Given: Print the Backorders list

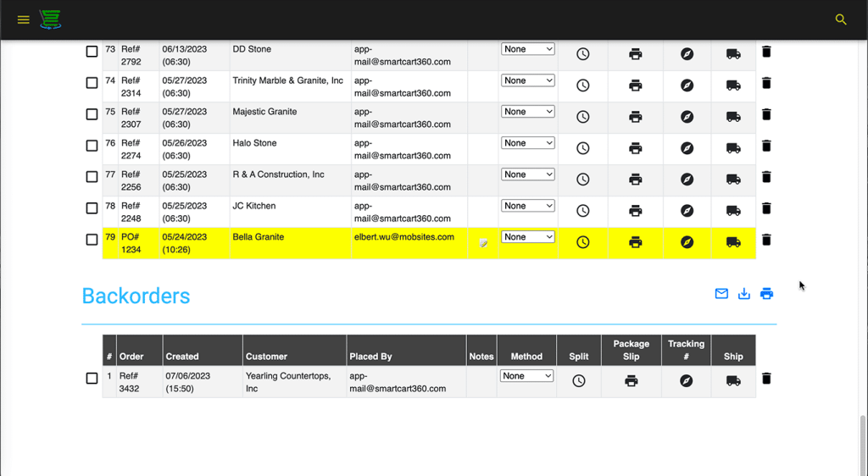Looking at the screenshot, I should click(766, 294).
